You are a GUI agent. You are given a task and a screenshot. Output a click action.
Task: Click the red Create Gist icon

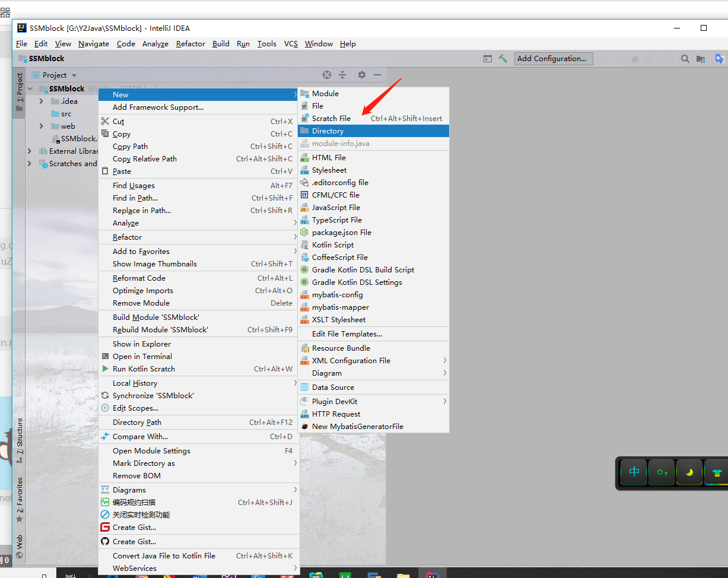click(x=105, y=527)
